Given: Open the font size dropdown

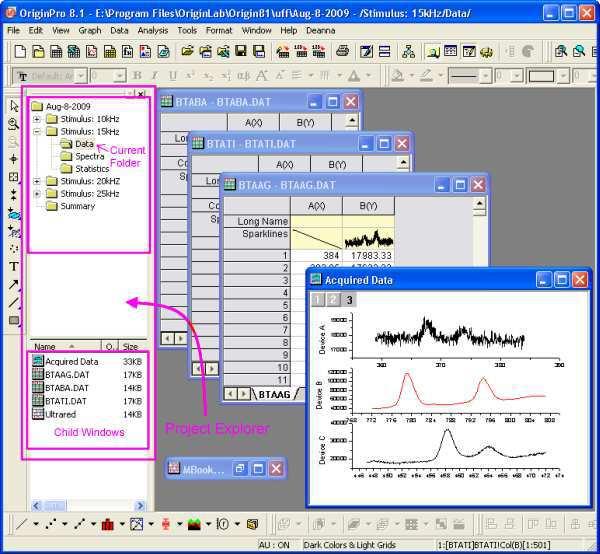Looking at the screenshot, I should click(119, 76).
